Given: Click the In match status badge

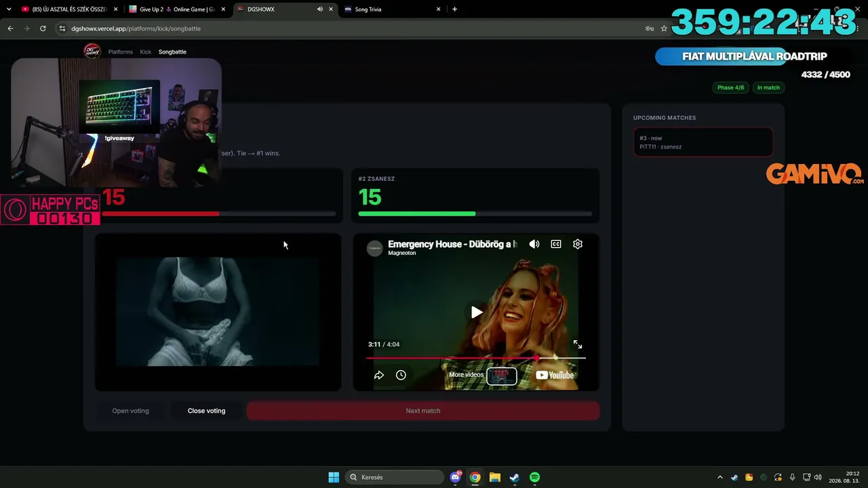Looking at the screenshot, I should click(x=768, y=87).
